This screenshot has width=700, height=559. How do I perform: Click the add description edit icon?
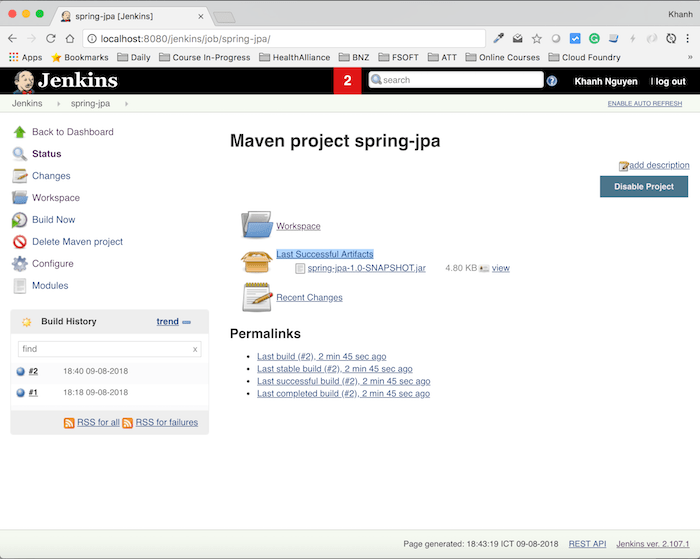coord(624,166)
